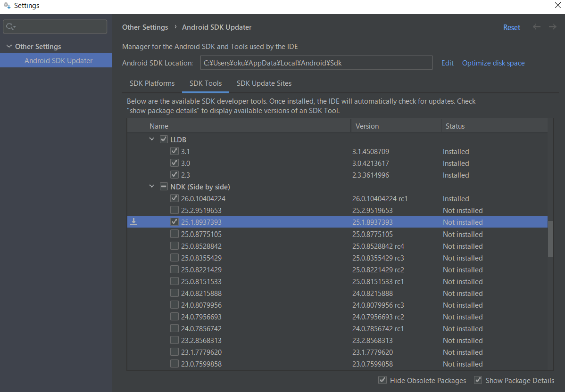Click version cell 2.3.3614996
565x392 pixels.
pos(370,175)
